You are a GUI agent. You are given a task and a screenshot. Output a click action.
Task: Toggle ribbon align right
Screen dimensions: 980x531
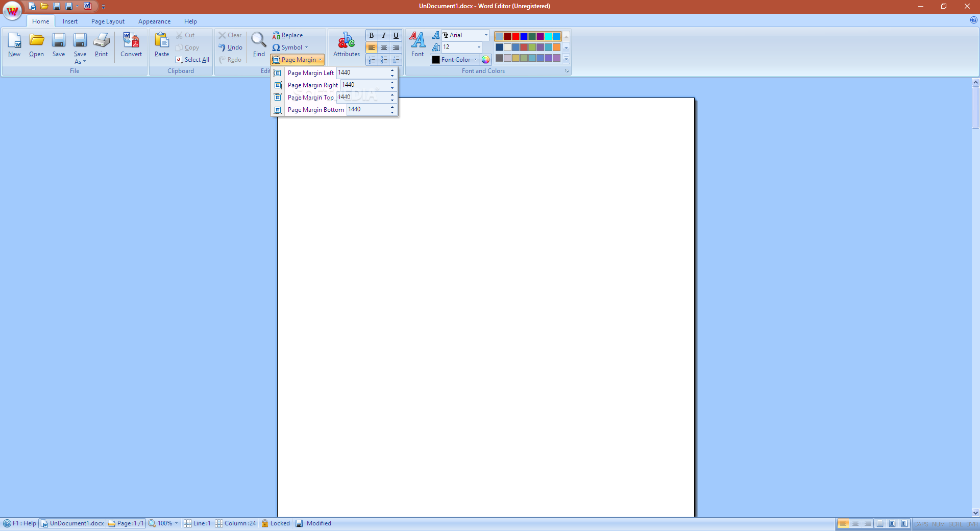coord(396,47)
